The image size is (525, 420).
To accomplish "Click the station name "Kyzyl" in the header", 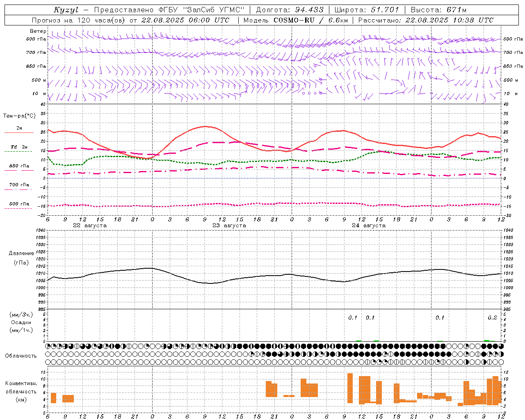I will 66,10.
